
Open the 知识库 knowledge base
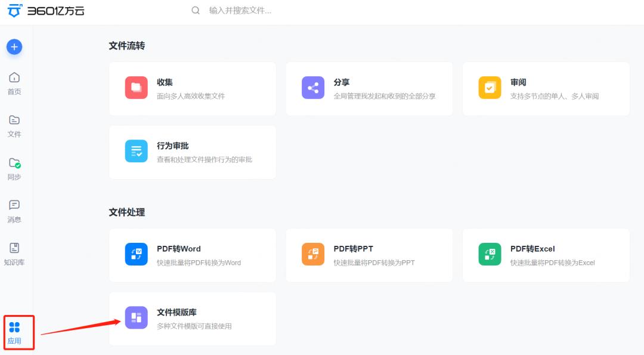coord(14,253)
